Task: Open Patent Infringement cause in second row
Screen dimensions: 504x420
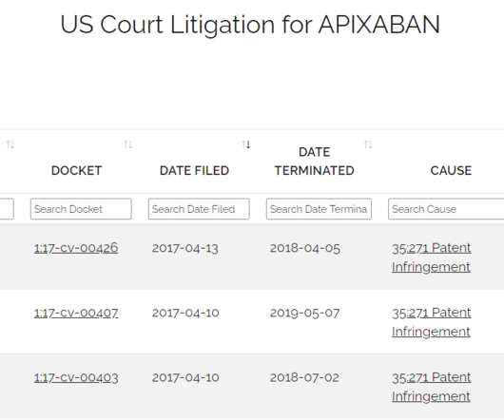Action: 432,322
